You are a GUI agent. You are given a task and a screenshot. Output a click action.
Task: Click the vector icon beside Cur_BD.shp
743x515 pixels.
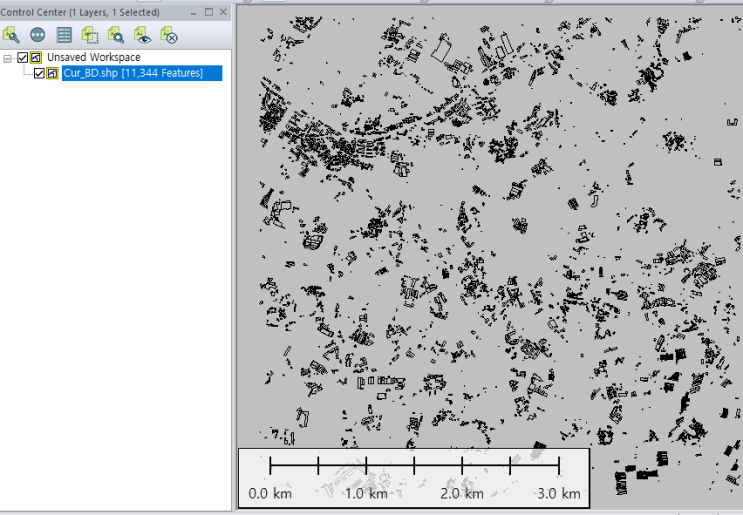53,73
